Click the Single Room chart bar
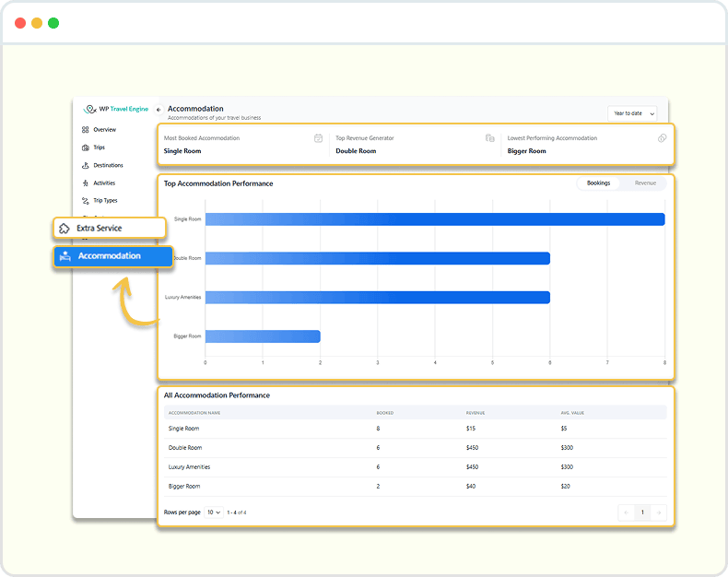This screenshot has width=728, height=577. [x=435, y=219]
